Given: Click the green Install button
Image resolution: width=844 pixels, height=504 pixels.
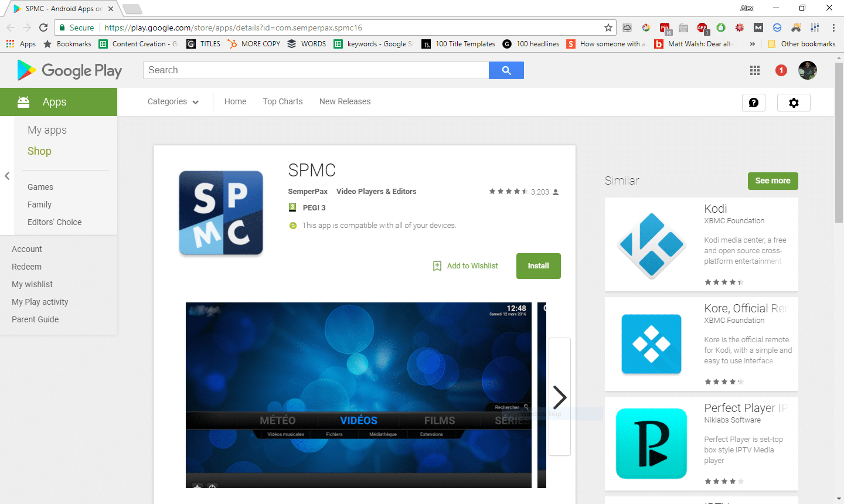Looking at the screenshot, I should [538, 266].
